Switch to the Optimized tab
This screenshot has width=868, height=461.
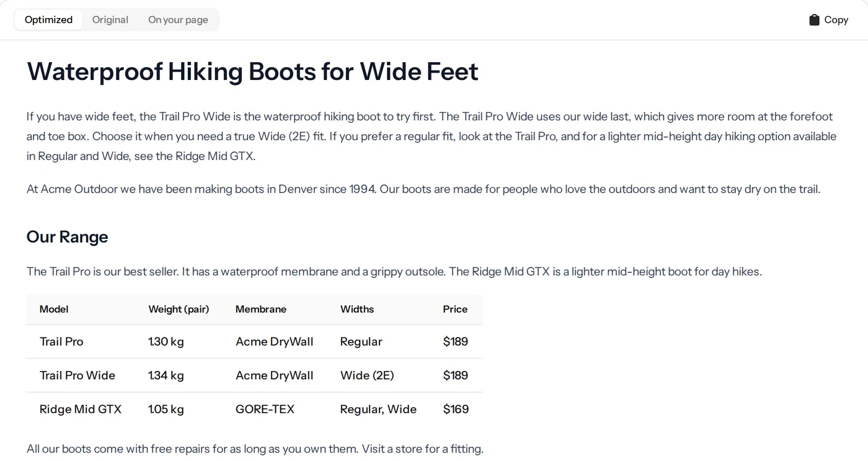coord(48,20)
